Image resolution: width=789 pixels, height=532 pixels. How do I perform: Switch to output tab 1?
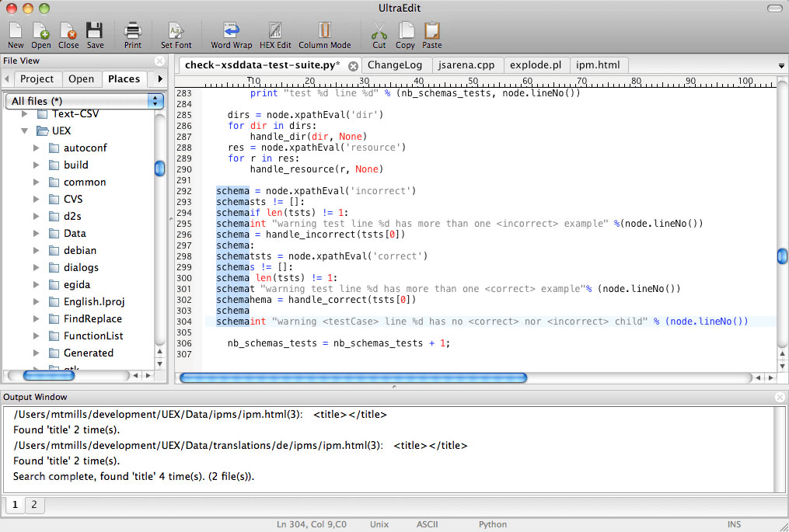[15, 504]
